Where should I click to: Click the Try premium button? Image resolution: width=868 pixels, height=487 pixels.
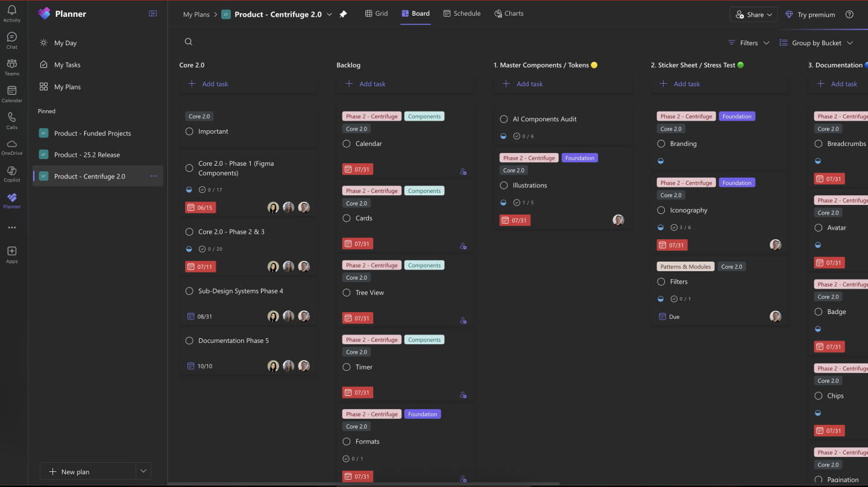810,14
